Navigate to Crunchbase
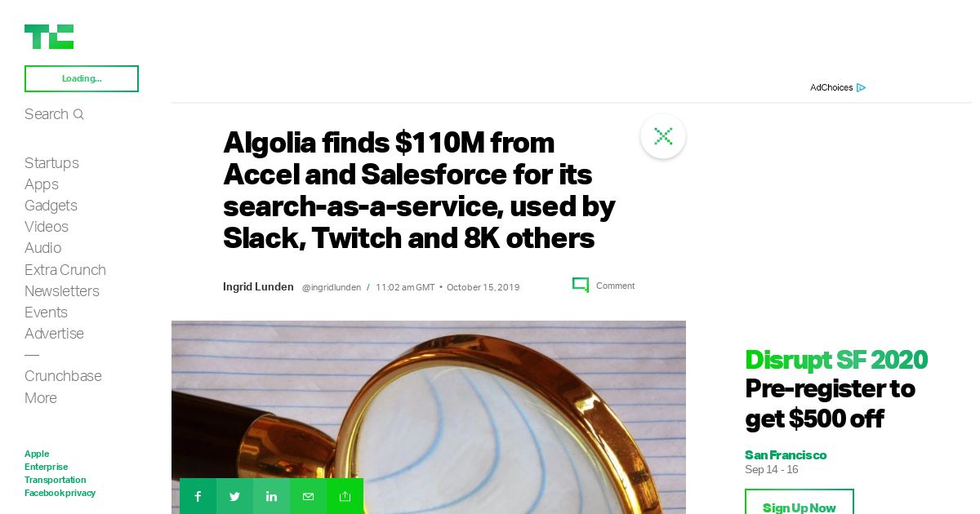 [x=63, y=376]
